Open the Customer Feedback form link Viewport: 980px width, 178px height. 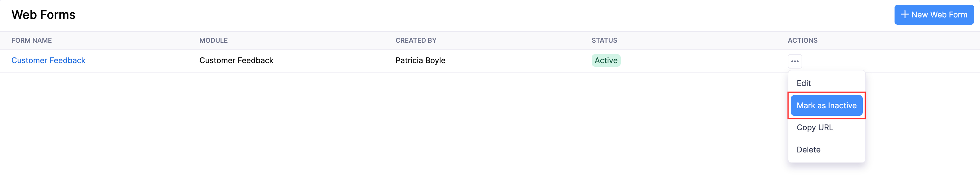48,60
